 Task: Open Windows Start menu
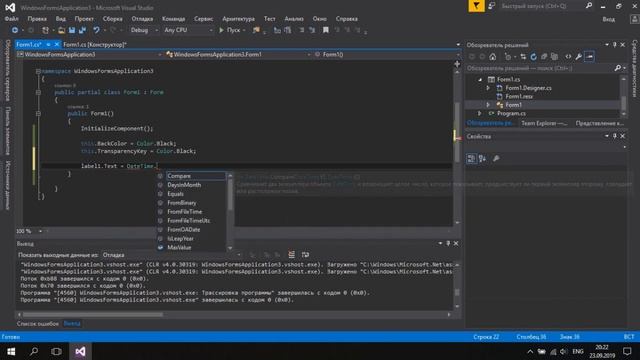(x=11, y=351)
